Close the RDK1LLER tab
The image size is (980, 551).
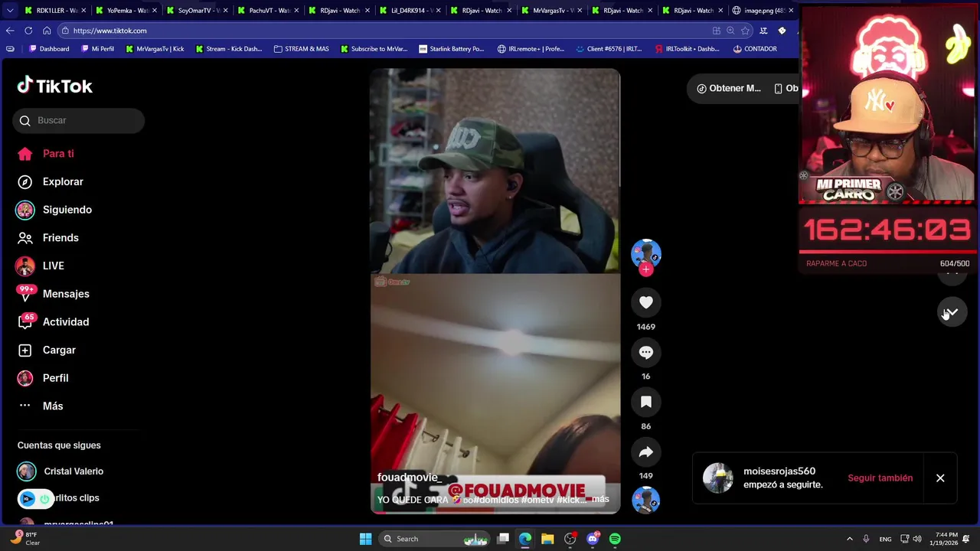83,11
